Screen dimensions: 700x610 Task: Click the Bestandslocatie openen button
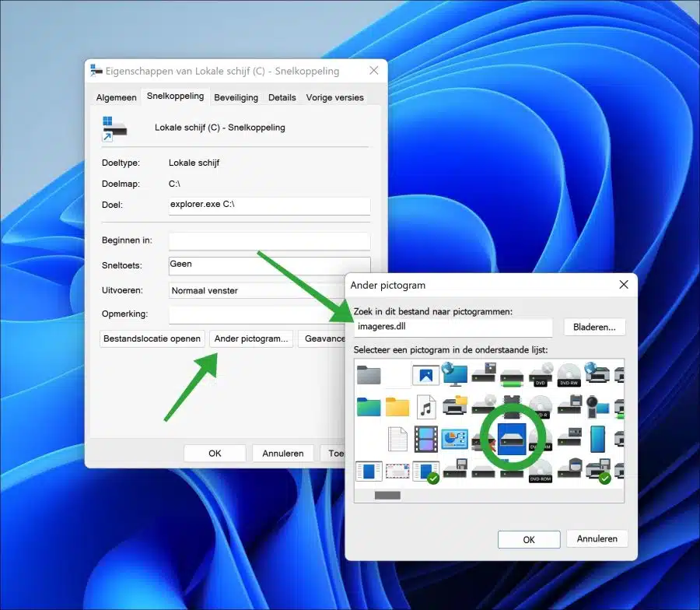tap(152, 338)
